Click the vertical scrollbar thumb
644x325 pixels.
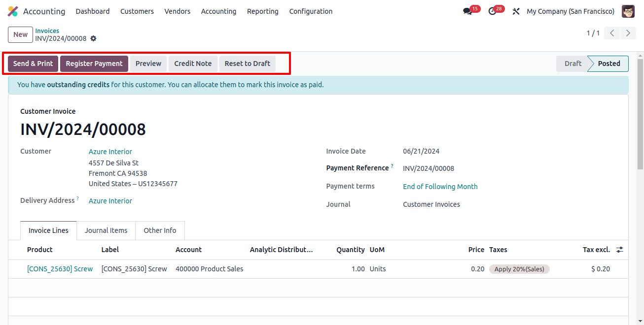click(x=641, y=114)
